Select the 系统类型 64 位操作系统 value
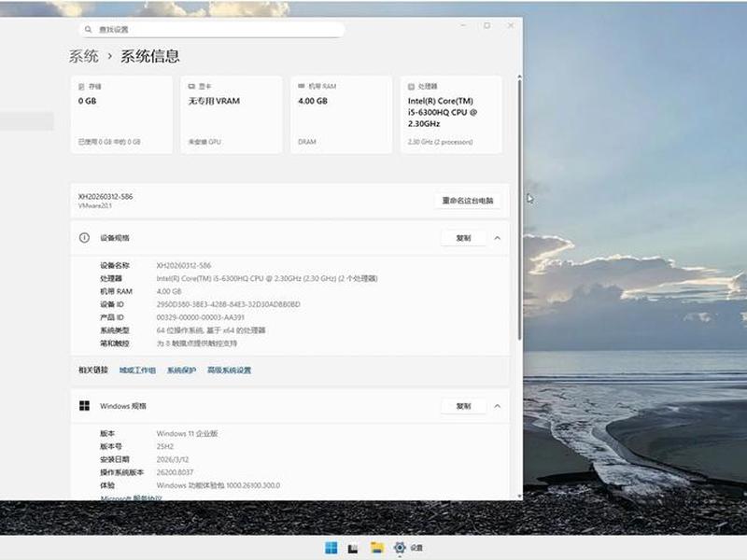This screenshot has height=560, width=747. point(211,330)
